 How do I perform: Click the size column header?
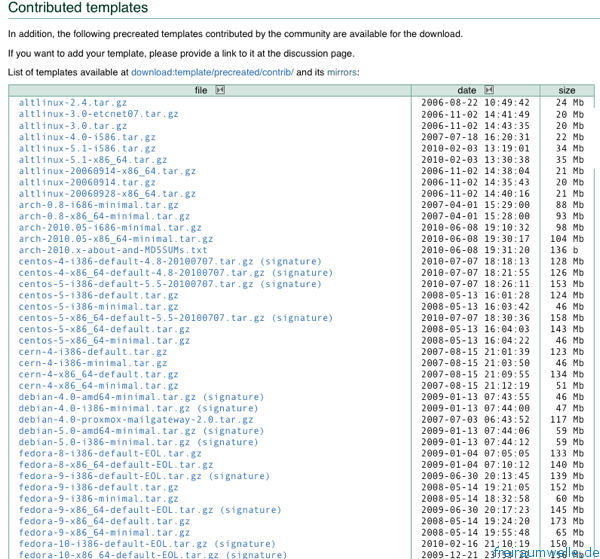pos(567,90)
